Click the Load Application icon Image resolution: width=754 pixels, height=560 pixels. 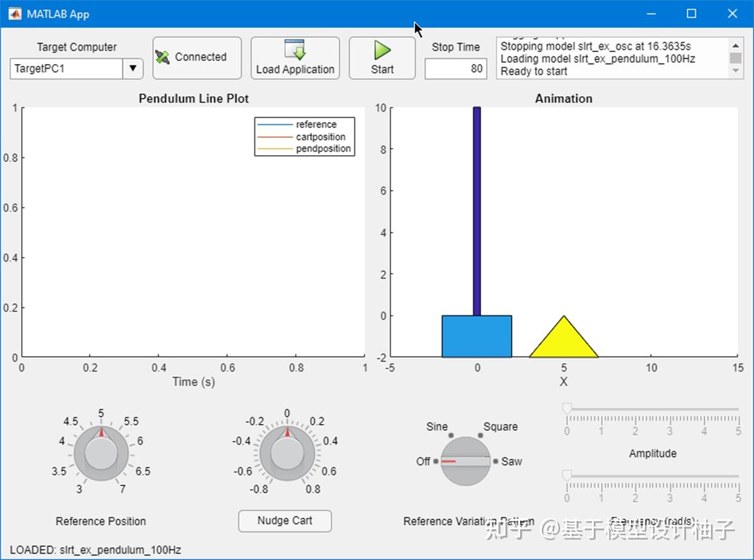coord(295,51)
